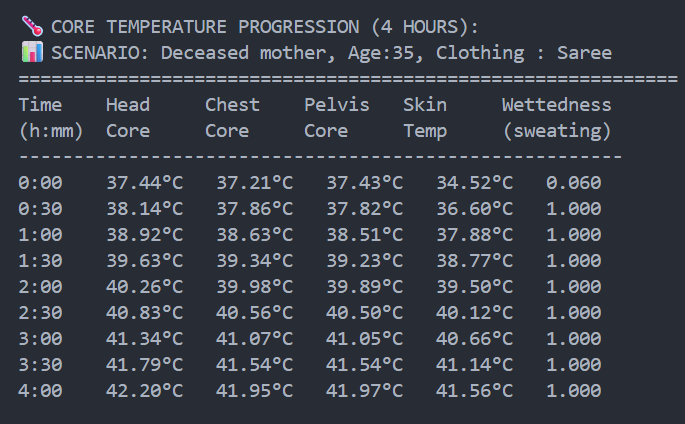
Task: Click the 4:00 time entry
Action: click(x=40, y=391)
